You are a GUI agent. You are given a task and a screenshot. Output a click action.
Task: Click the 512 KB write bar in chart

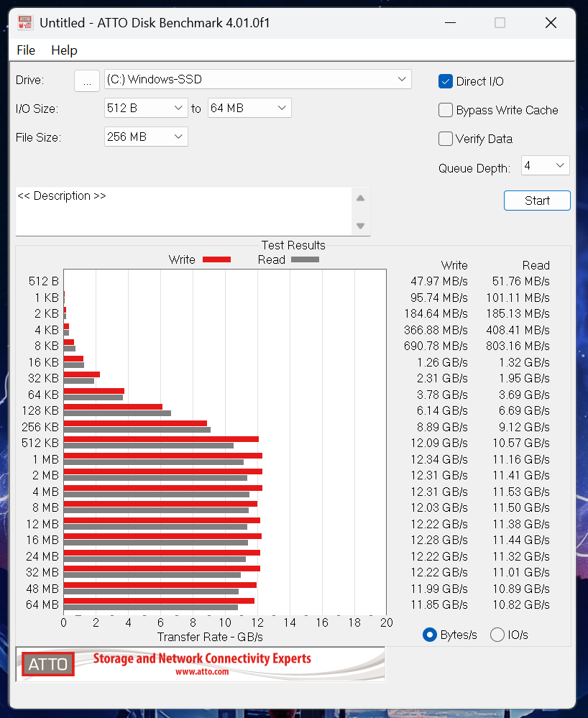click(x=161, y=439)
